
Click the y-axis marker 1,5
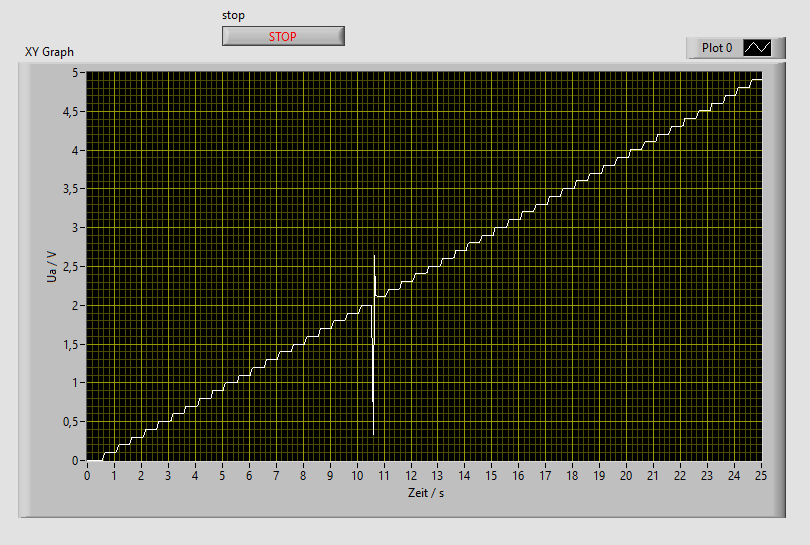71,345
